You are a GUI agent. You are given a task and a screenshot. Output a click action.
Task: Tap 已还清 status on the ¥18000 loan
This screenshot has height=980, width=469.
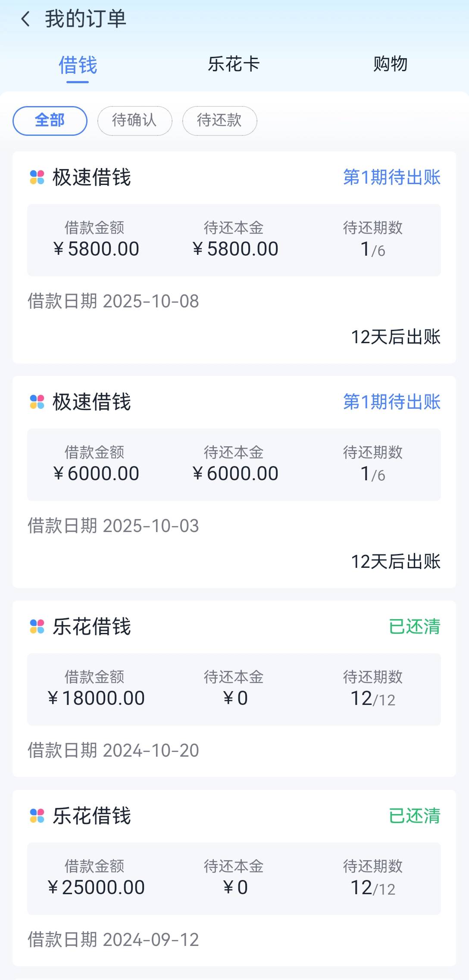click(x=414, y=626)
